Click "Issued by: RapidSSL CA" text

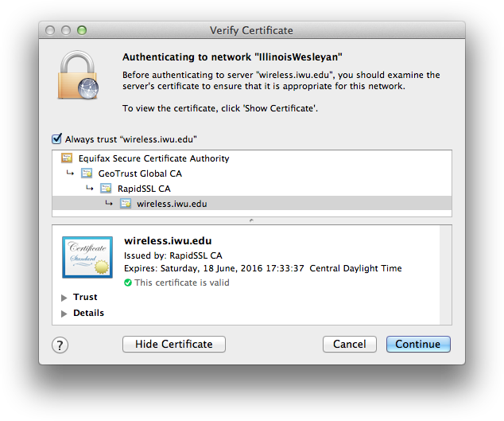tap(173, 255)
